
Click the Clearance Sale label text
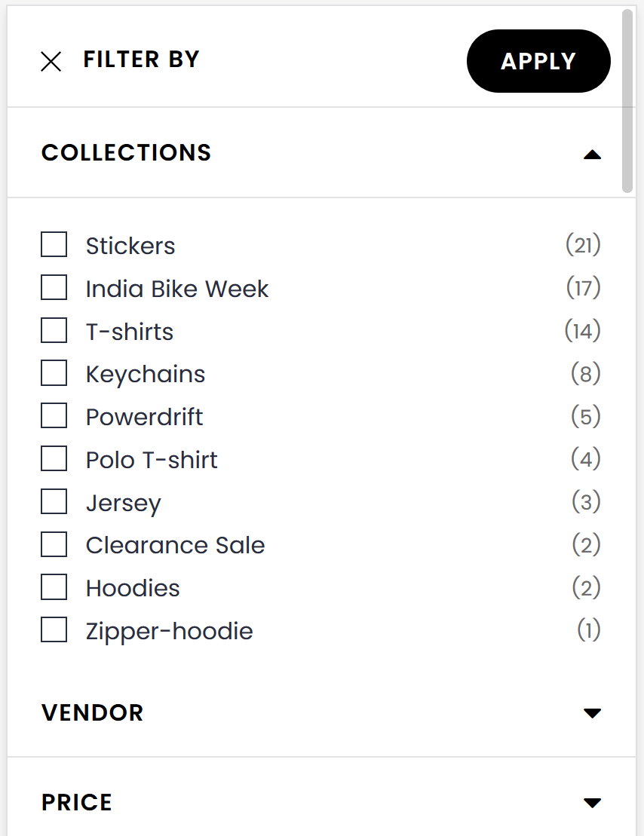[175, 545]
